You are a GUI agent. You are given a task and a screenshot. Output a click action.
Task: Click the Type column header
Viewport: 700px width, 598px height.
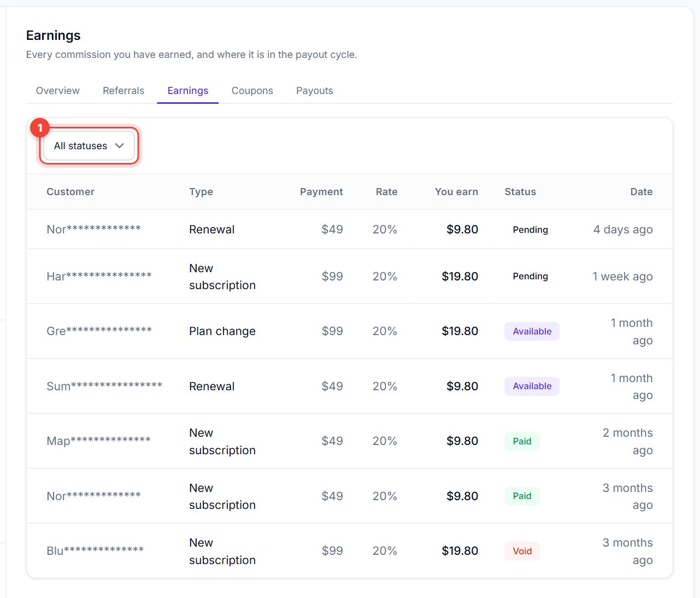[x=201, y=192]
